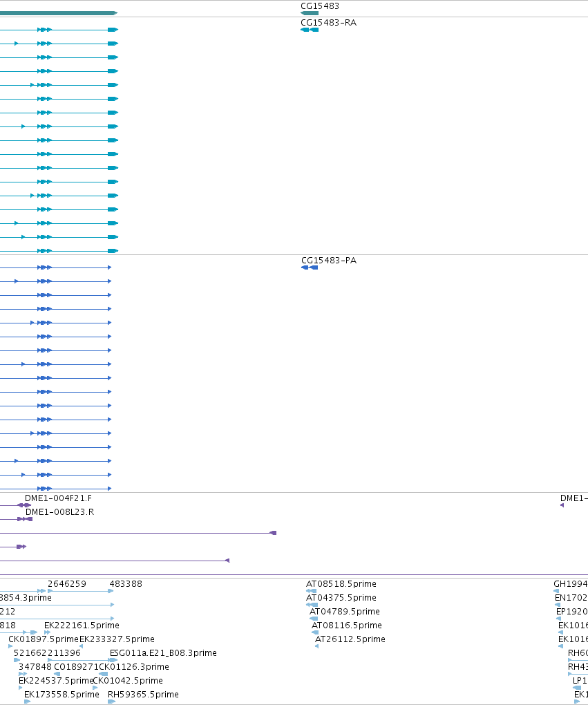Image resolution: width=588 pixels, height=705 pixels.
Task: Open the CG15483 gene label
Action: 320,6
